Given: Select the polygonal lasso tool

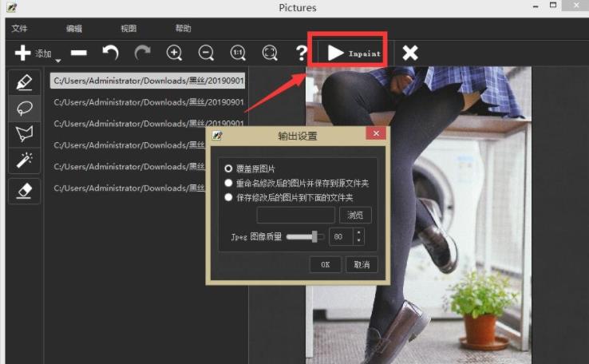Looking at the screenshot, I should (x=24, y=133).
